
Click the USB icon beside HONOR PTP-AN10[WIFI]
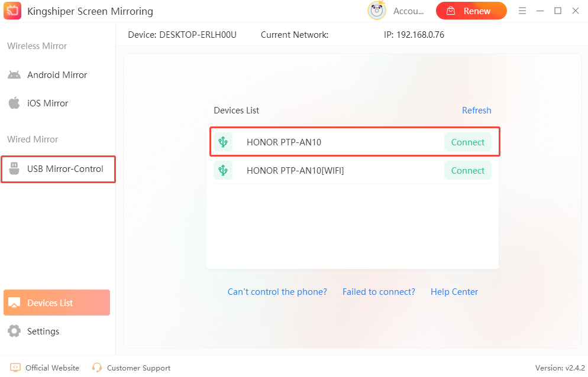tap(223, 170)
